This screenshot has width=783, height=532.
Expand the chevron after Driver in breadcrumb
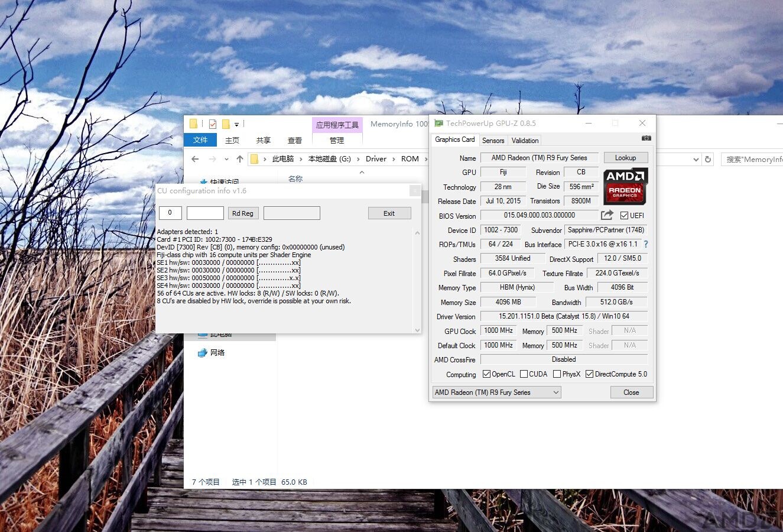(394, 159)
